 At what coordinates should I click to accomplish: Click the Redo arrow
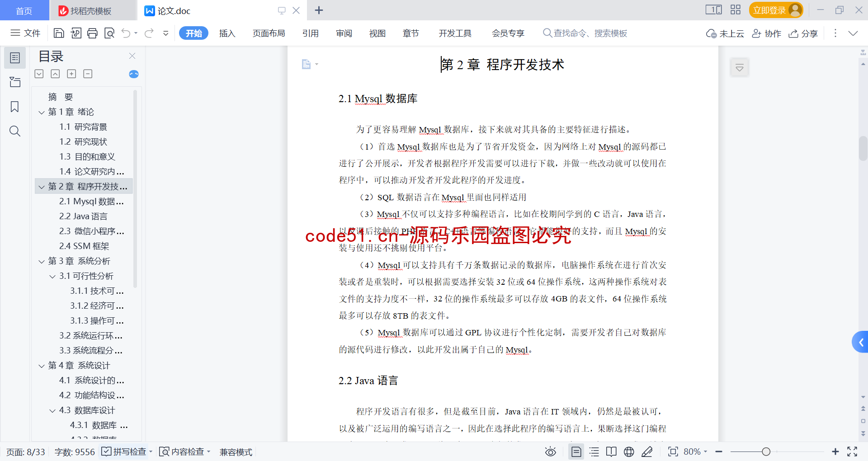149,33
